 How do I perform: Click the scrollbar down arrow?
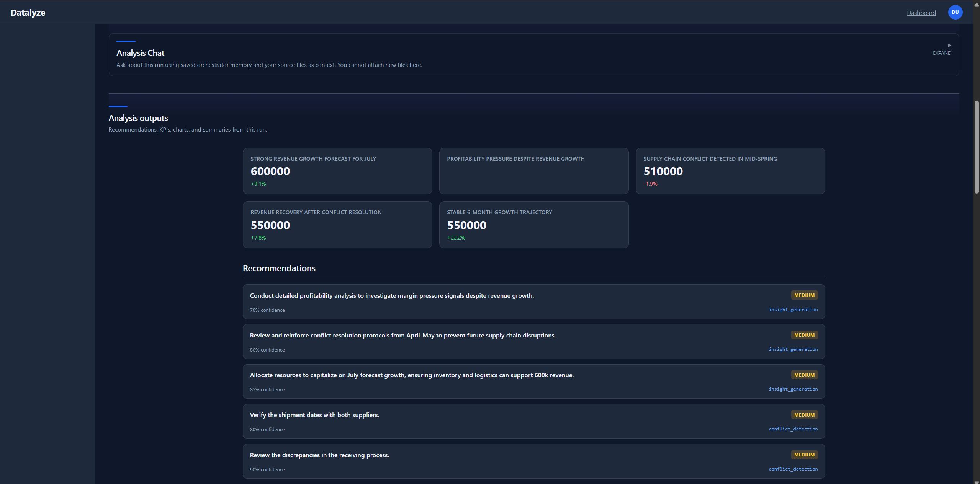click(976, 482)
